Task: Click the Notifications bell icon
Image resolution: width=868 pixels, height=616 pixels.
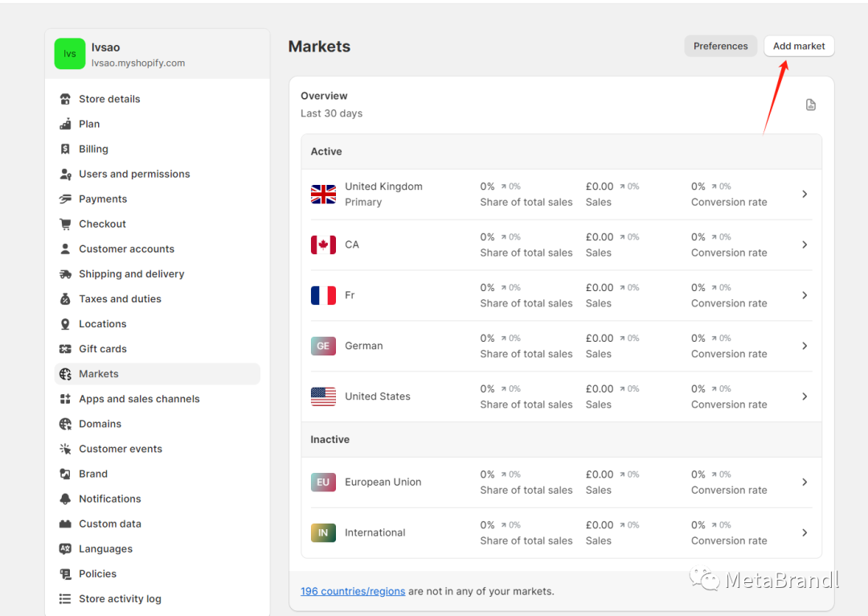Action: (65, 499)
